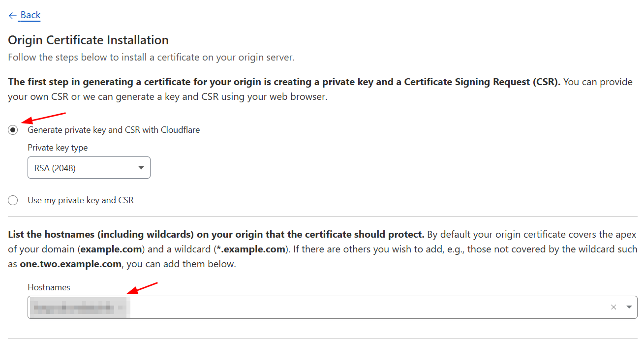Expand the Hostnames dropdown arrow
Image resolution: width=644 pixels, height=340 pixels.
[629, 307]
